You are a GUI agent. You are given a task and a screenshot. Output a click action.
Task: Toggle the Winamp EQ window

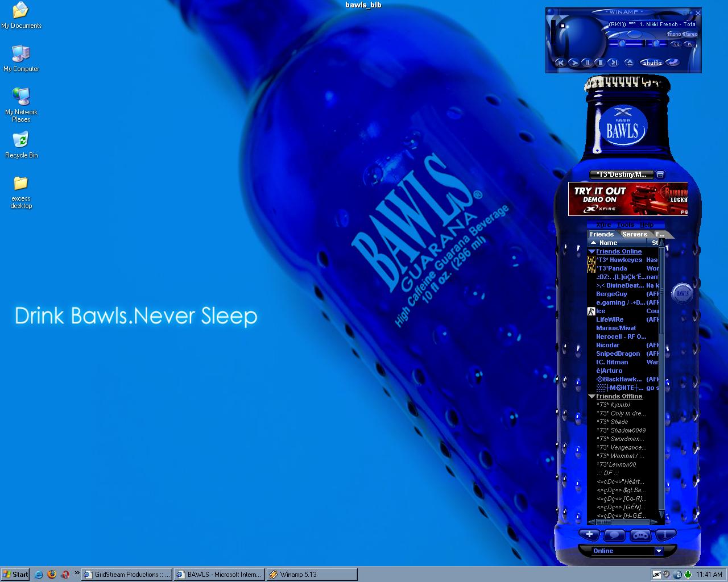click(x=676, y=44)
